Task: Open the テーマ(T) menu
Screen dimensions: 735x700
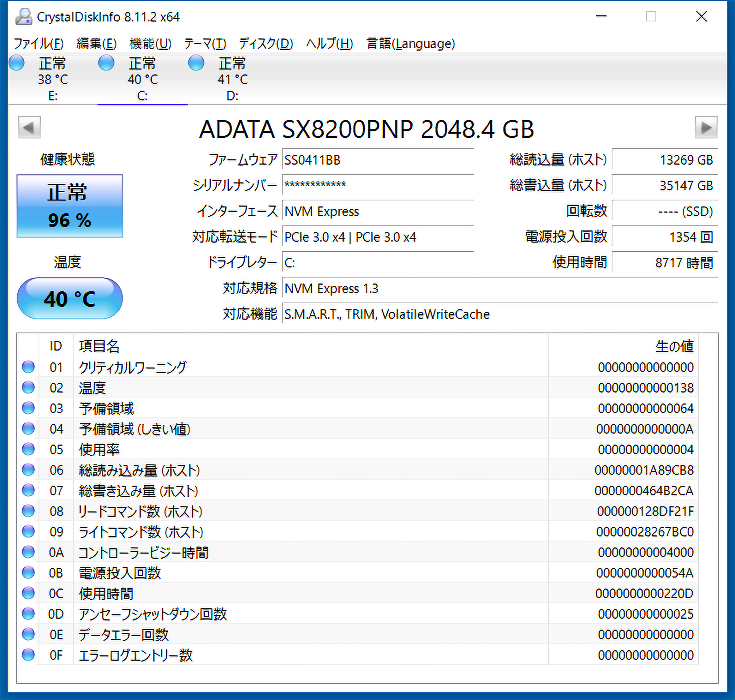Action: coord(205,44)
